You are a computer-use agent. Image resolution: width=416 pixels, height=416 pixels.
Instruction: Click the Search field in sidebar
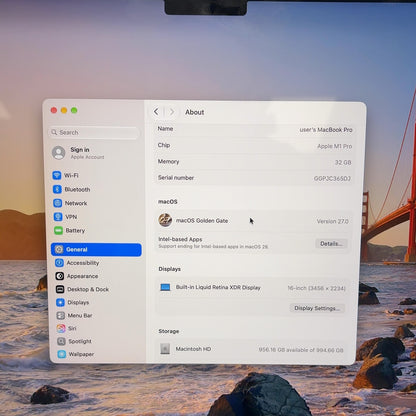point(94,132)
